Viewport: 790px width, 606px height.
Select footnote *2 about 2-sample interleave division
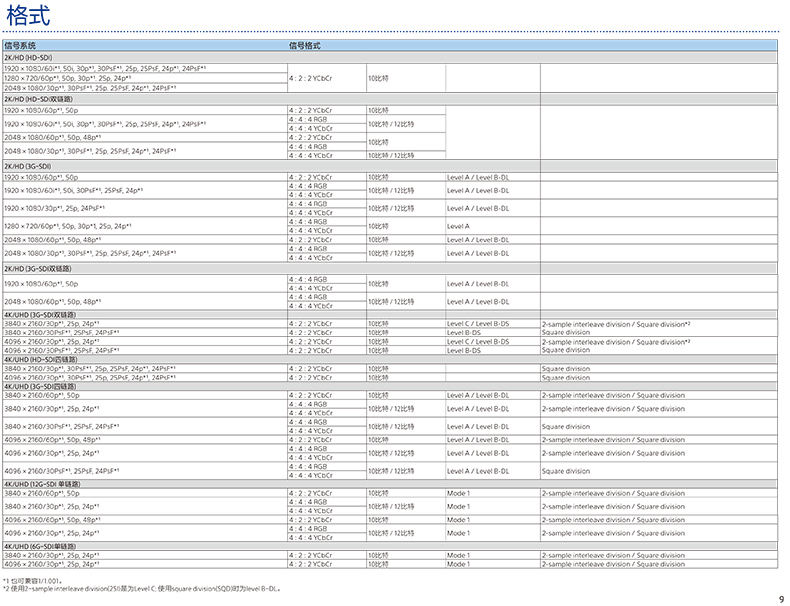coord(142,588)
